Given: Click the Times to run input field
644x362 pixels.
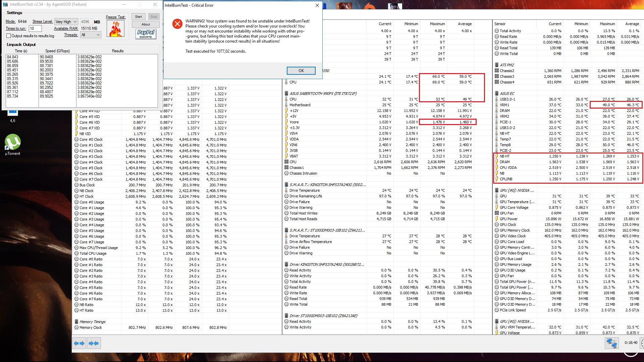Looking at the screenshot, I should 35,28.
